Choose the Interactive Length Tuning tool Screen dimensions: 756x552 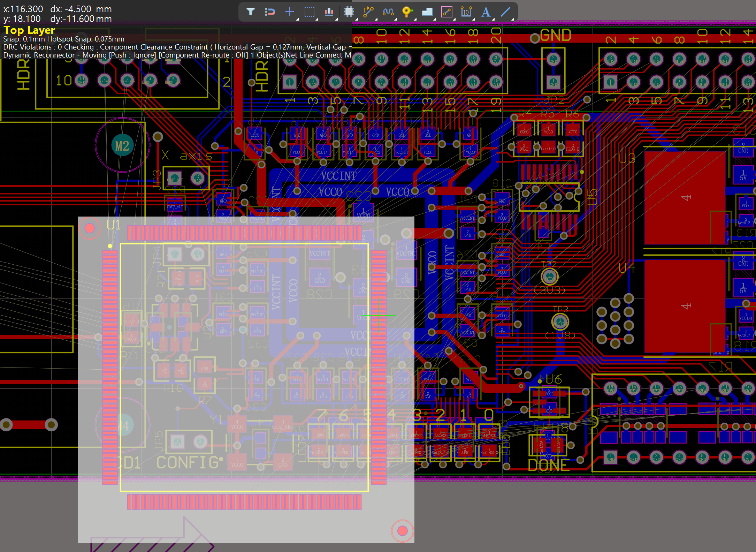pyautogui.click(x=388, y=12)
